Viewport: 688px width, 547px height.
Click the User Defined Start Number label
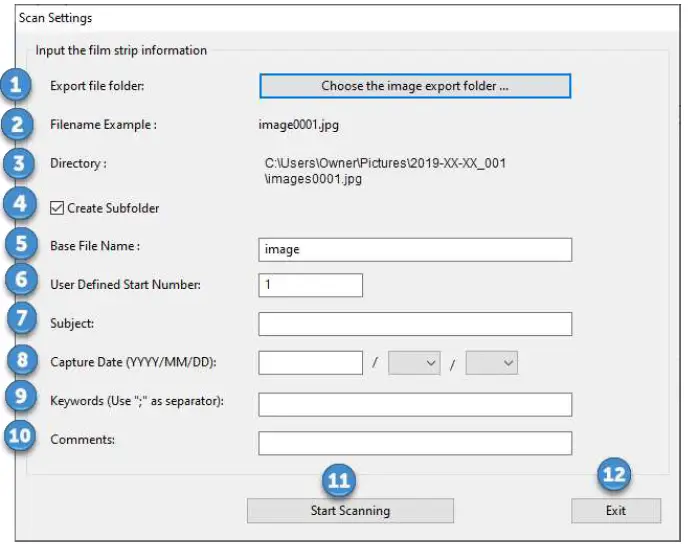[125, 285]
